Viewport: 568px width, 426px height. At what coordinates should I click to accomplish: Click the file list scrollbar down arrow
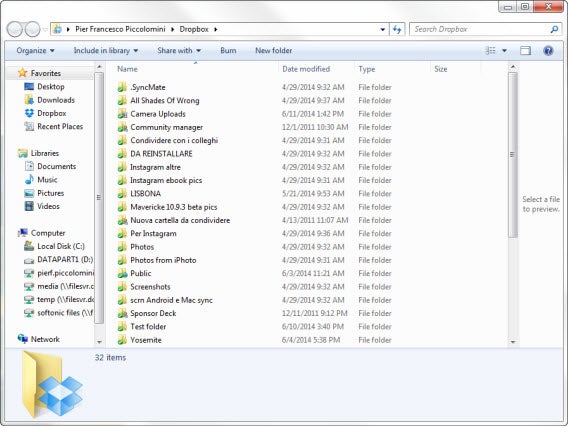[x=513, y=342]
